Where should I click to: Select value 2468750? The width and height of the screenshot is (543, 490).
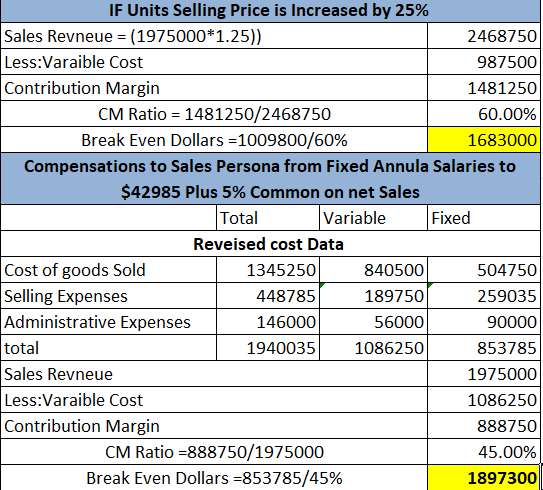484,36
